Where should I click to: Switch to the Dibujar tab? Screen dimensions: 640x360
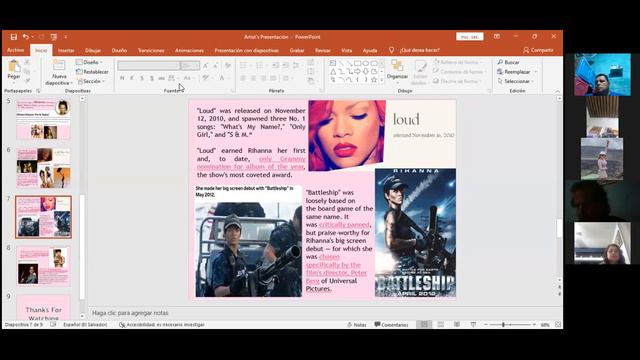pyautogui.click(x=93, y=51)
